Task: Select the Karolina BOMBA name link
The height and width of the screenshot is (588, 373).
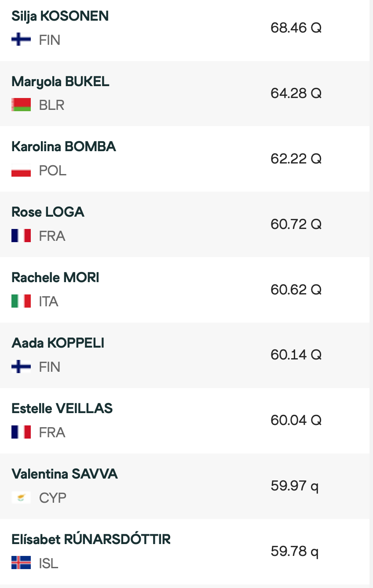Action: click(x=64, y=147)
